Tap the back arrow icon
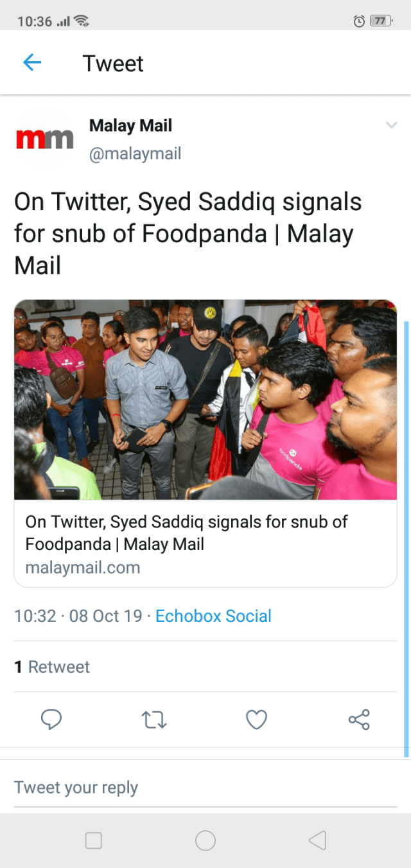Image resolution: width=411 pixels, height=868 pixels. [x=31, y=63]
